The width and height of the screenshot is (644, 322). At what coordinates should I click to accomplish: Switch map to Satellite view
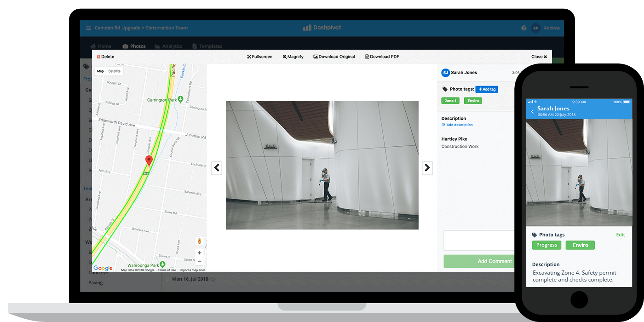click(115, 71)
